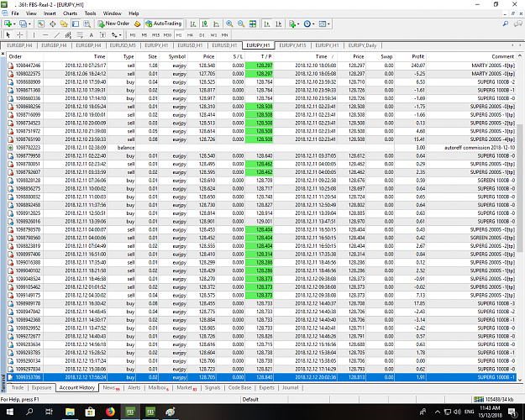The width and height of the screenshot is (525, 420).
Task: Expand the Profiles dropdown arrow
Action: (x=29, y=24)
